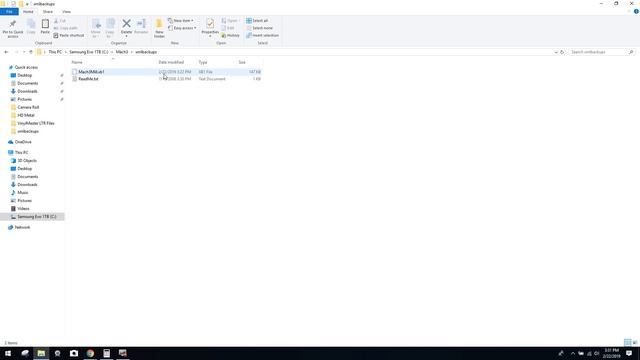The image size is (640, 360).
Task: Open xmlbackups folder in sidebar
Action: tap(28, 131)
